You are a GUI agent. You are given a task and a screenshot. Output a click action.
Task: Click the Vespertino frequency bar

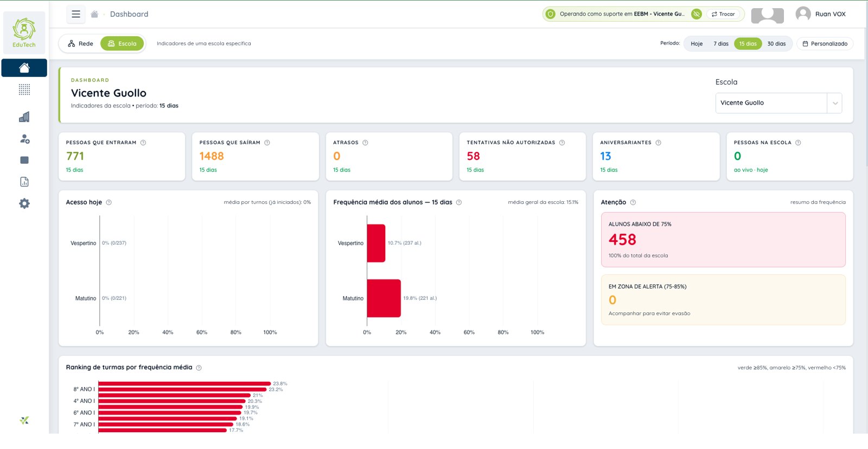pyautogui.click(x=376, y=243)
